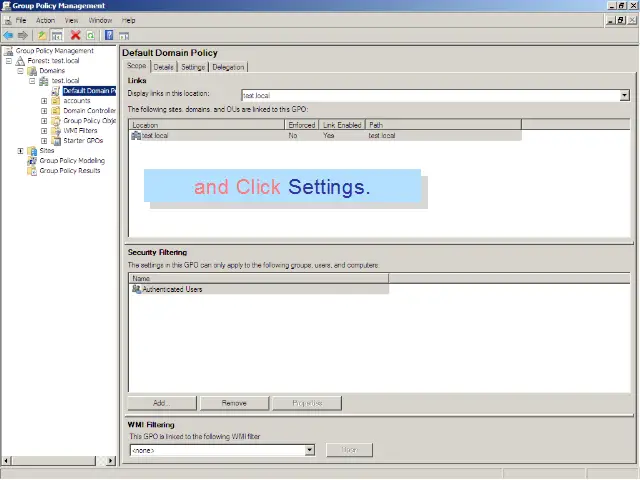Open the Help menu
The width and height of the screenshot is (640, 480).
(x=128, y=20)
